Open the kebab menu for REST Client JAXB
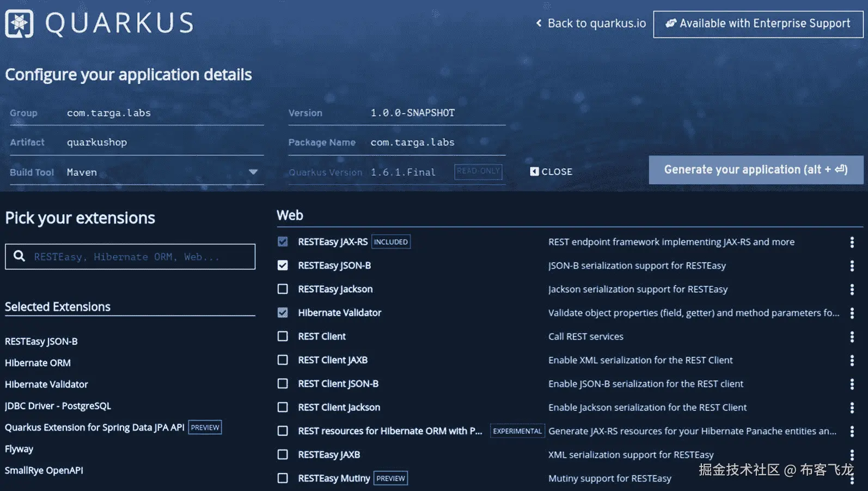 852,360
